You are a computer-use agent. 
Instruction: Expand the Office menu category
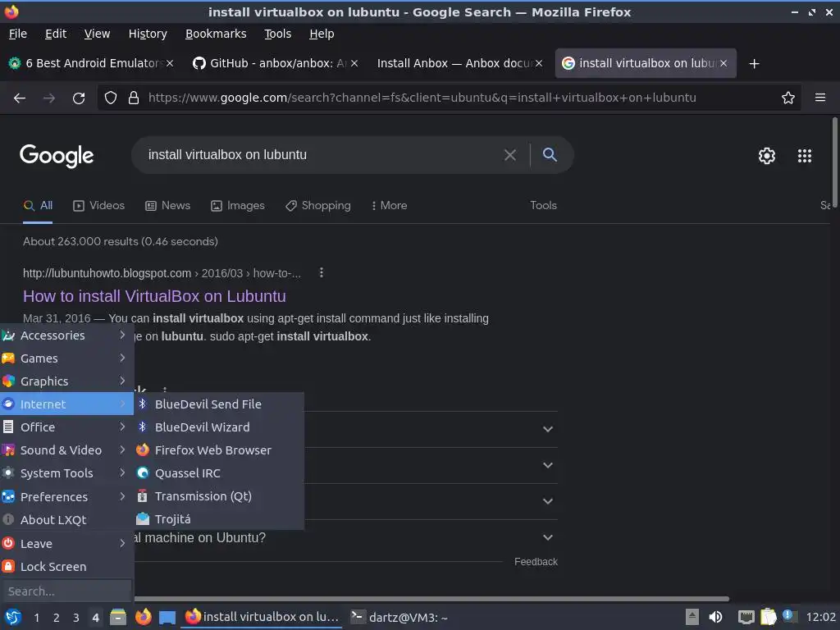(x=66, y=427)
